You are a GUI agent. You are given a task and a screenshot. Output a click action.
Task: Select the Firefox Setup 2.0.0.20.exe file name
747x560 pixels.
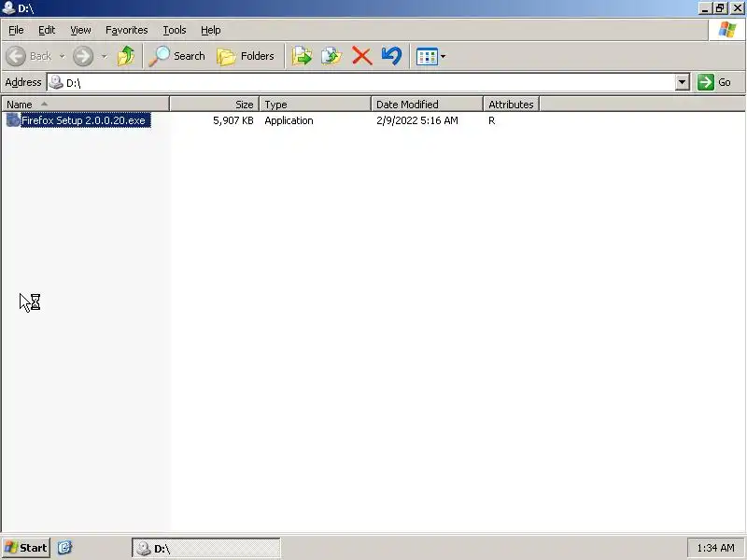coord(86,120)
